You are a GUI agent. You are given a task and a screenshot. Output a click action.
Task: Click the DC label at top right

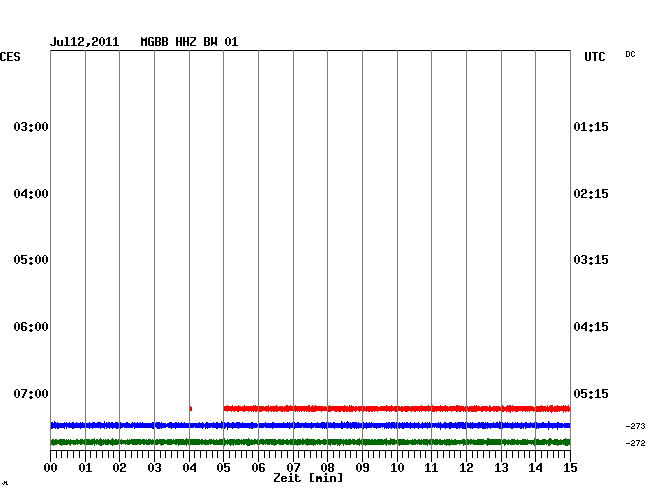point(630,54)
